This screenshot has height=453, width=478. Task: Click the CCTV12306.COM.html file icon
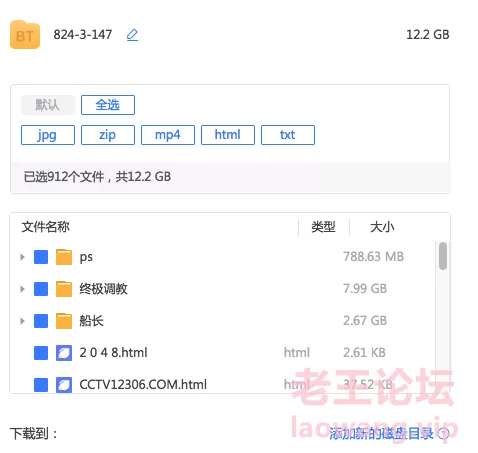[64, 385]
